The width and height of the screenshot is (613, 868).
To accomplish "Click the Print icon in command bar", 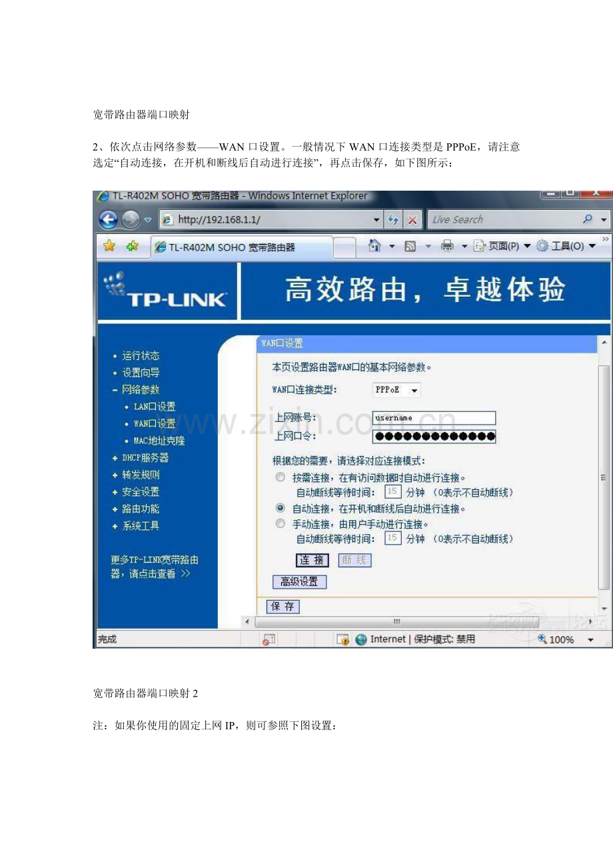I will [x=447, y=247].
